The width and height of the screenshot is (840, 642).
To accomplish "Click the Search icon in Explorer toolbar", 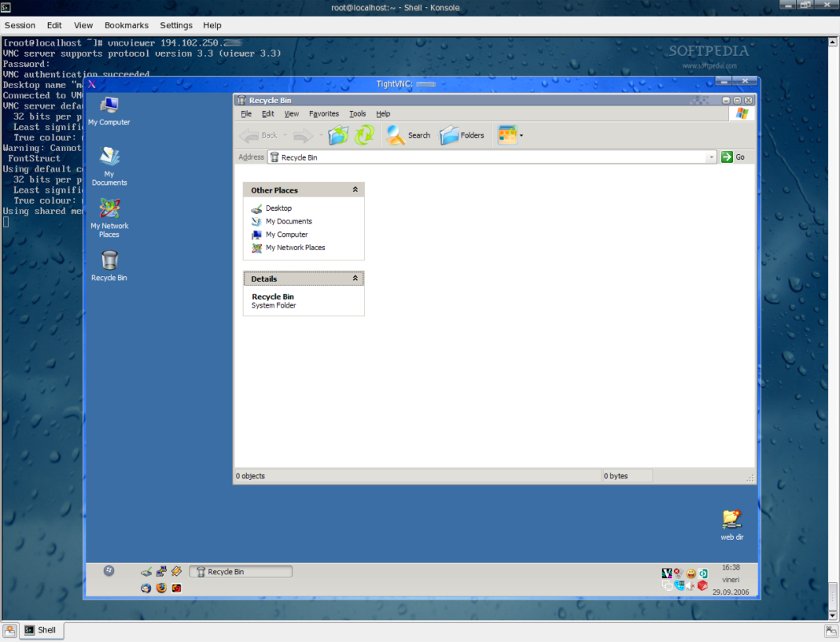I will click(x=393, y=135).
